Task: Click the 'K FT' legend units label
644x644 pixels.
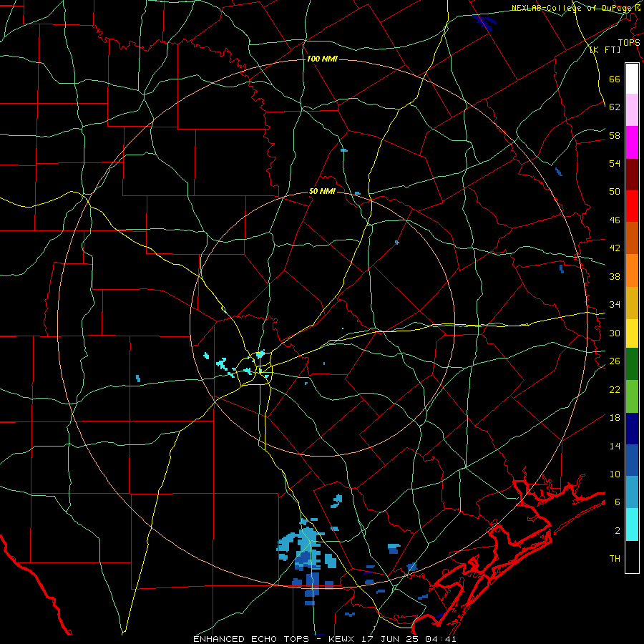Action: click(605, 49)
